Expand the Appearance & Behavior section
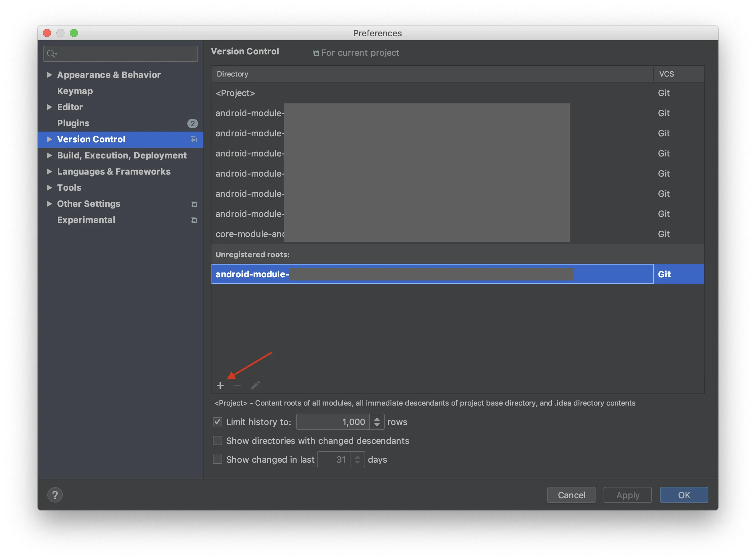756x560 pixels. 49,75
